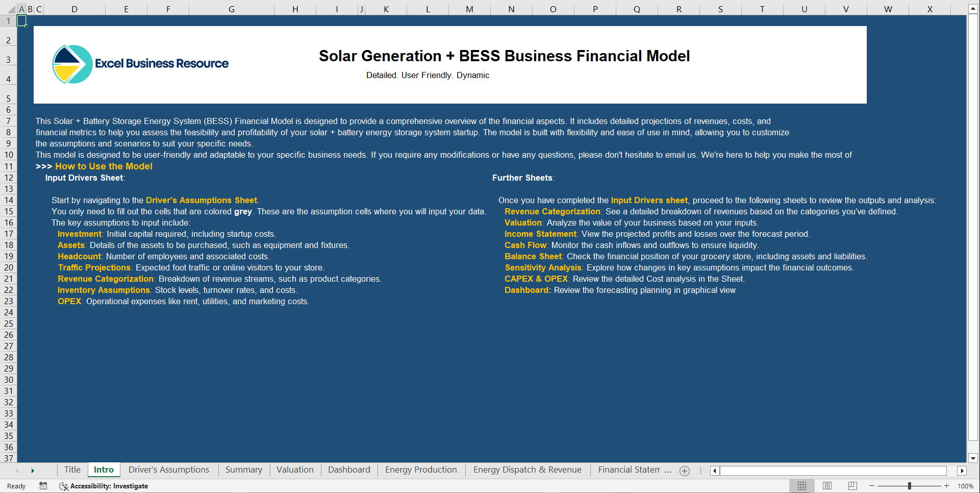Viewport: 980px width, 493px height.
Task: Open Page Break Preview
Action: point(851,486)
